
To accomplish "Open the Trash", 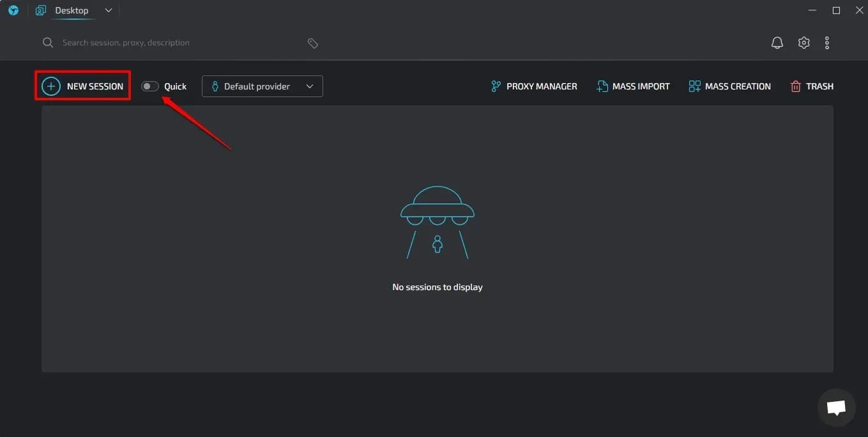I will pyautogui.click(x=812, y=86).
